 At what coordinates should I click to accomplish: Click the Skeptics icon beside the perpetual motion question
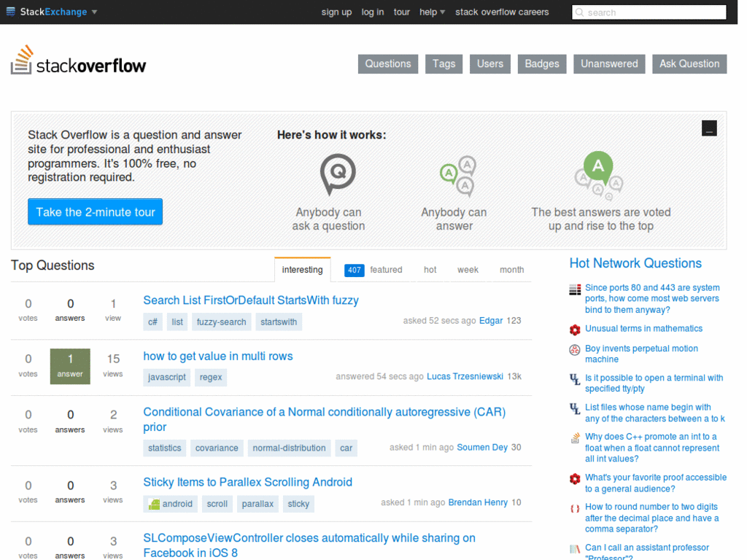[x=574, y=349]
